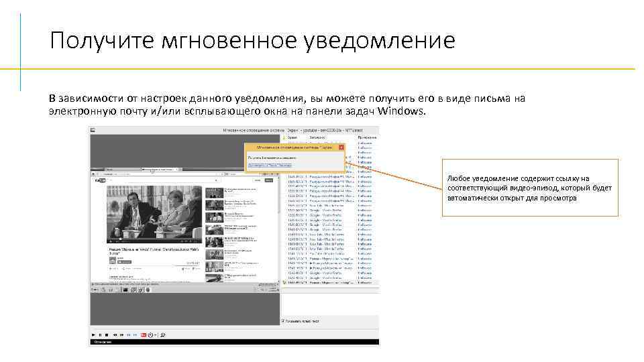Viewport: 644px width, 362px height.
Task: Click the rewind double-arrow button
Action: click(x=115, y=335)
